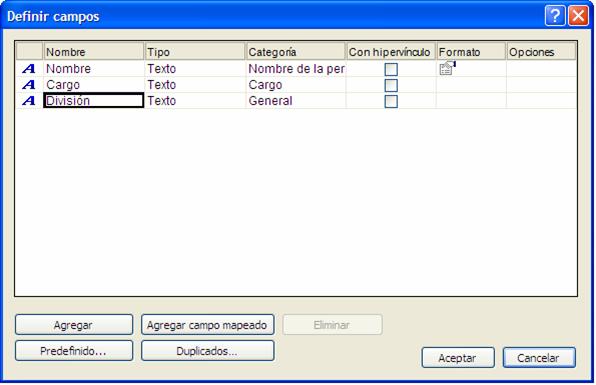Open Categoría cell of the Cargo row
The image size is (596, 385).
pos(296,85)
